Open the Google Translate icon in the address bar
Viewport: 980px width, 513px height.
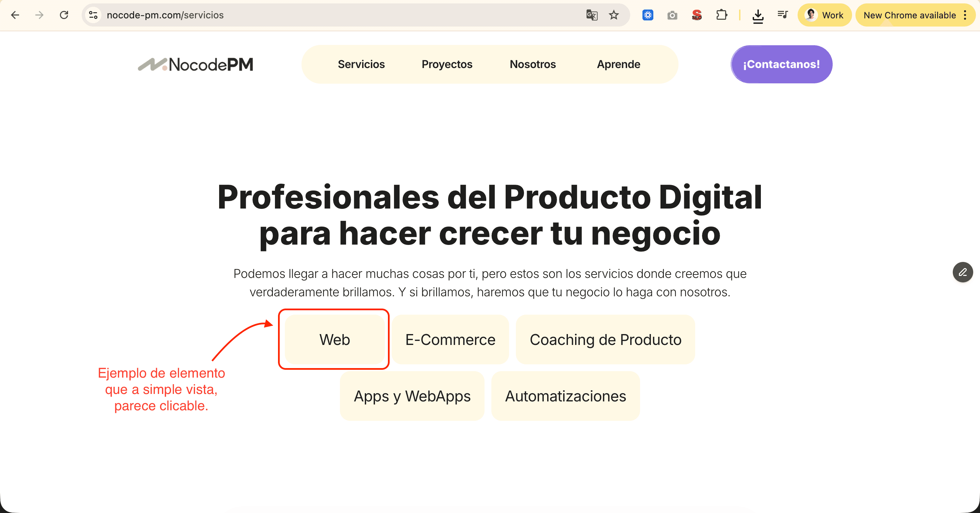[x=592, y=15]
